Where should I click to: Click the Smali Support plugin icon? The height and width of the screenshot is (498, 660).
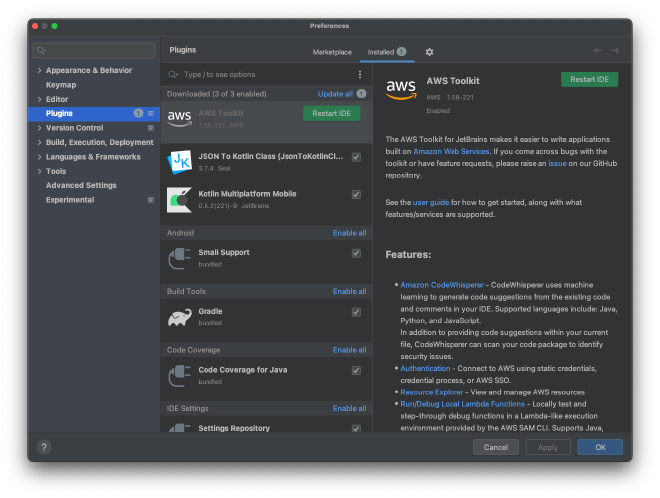[180, 258]
